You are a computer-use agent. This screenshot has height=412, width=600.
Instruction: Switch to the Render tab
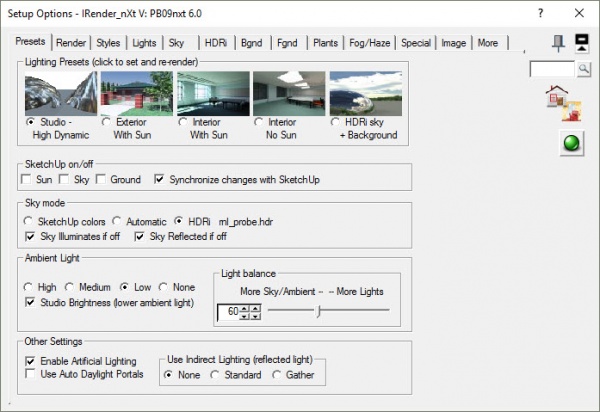[71, 43]
